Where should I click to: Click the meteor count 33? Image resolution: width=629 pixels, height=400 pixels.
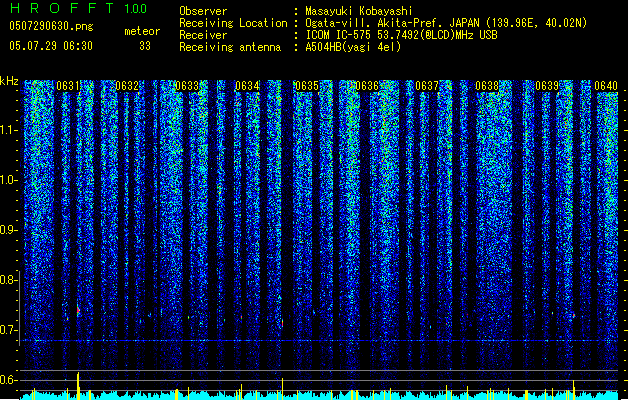[145, 46]
